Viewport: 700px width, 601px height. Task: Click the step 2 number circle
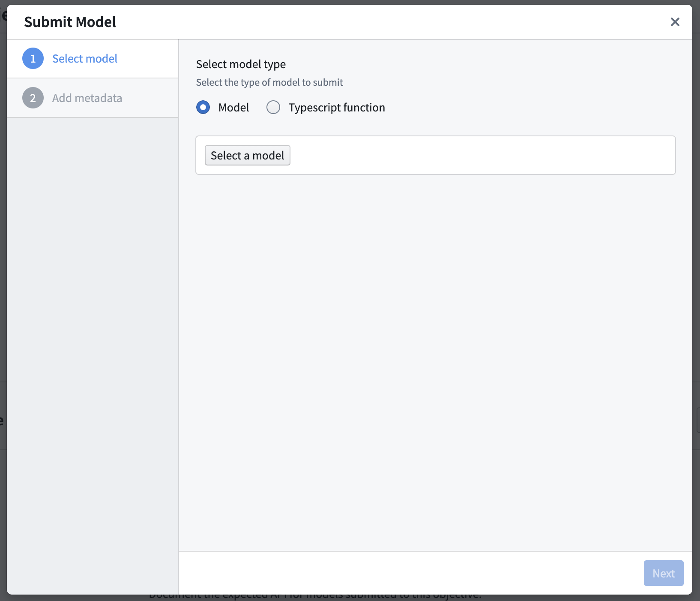33,98
